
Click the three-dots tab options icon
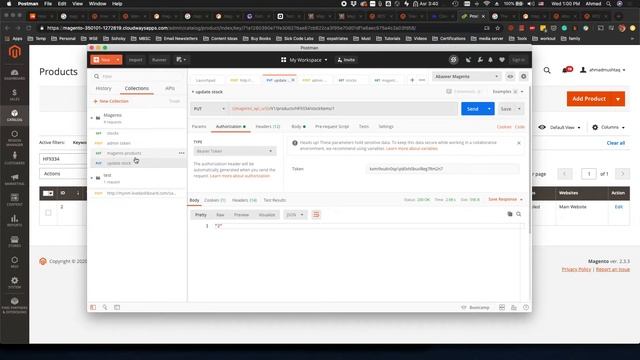pos(422,80)
